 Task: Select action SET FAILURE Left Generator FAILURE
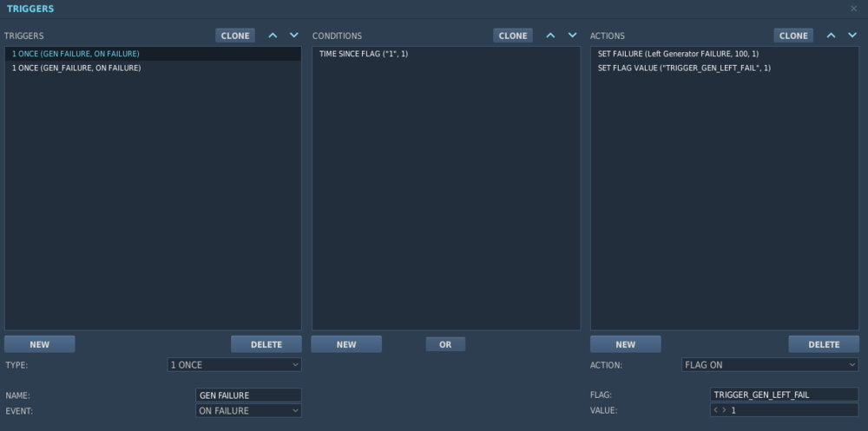(x=725, y=54)
